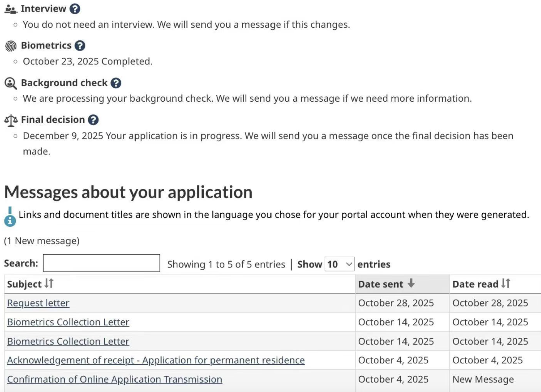Click the Interview help question mark icon

tap(75, 9)
